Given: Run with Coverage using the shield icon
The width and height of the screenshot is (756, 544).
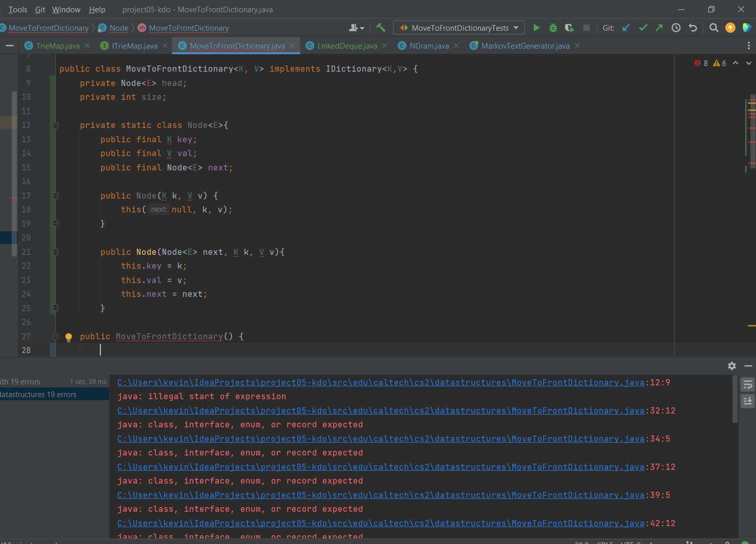Looking at the screenshot, I should point(569,28).
